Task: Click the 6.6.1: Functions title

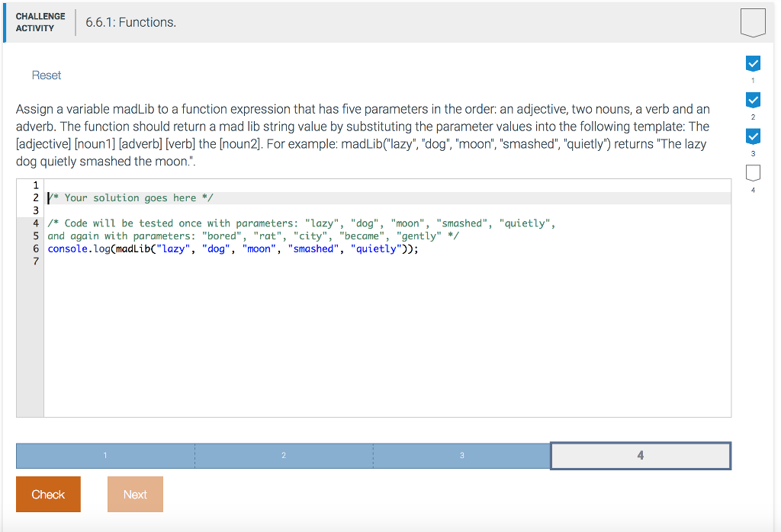Action: (130, 22)
